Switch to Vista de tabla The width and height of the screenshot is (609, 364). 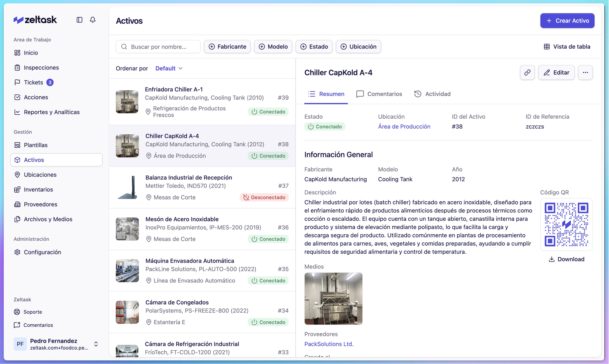point(567,46)
